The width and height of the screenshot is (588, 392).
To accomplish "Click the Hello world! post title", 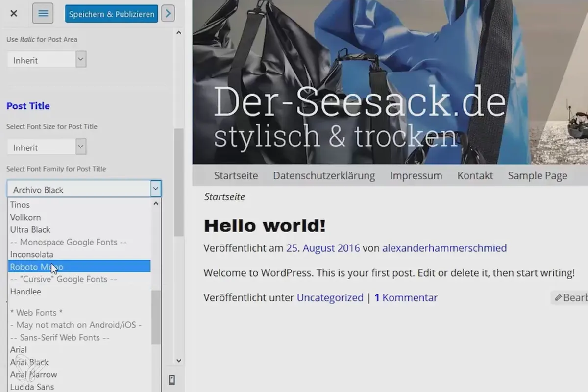I will [x=265, y=226].
